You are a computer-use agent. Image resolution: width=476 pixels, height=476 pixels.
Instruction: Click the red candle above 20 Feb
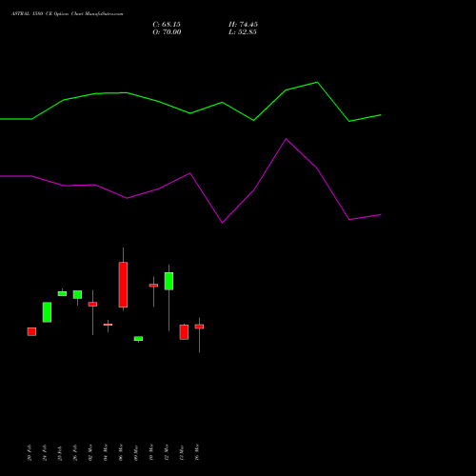(x=31, y=331)
